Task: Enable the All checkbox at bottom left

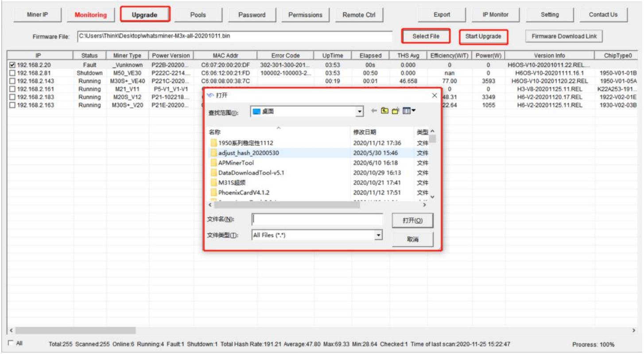Action: click(x=11, y=343)
